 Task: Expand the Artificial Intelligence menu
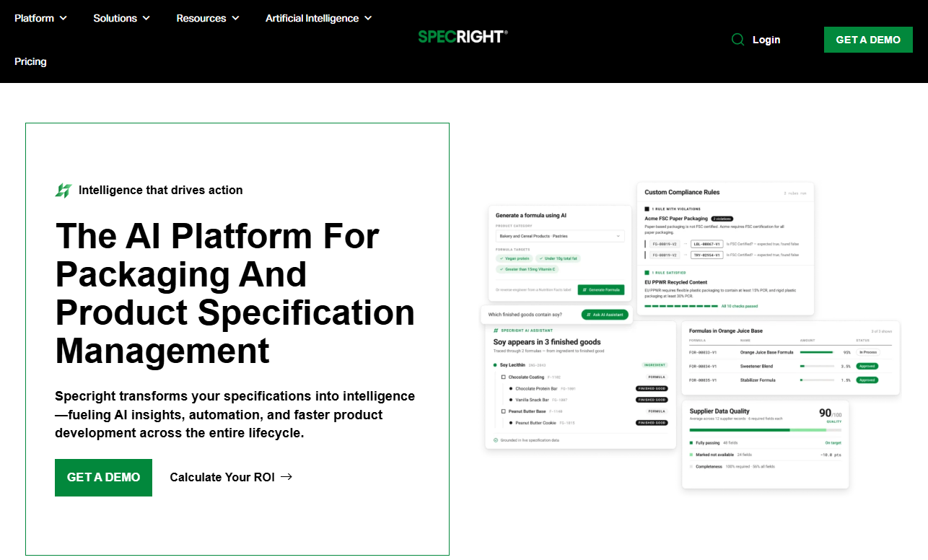point(318,18)
